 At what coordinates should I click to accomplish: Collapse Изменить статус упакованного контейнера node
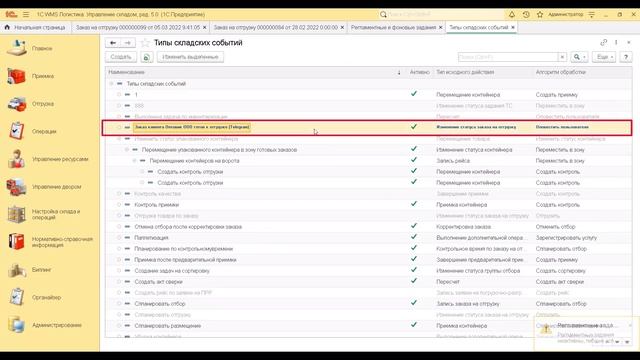pyautogui.click(x=119, y=139)
